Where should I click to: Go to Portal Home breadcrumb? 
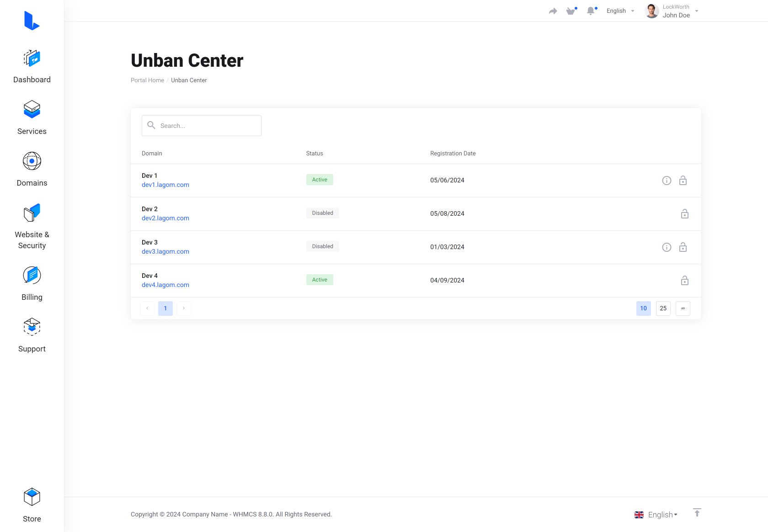click(147, 80)
